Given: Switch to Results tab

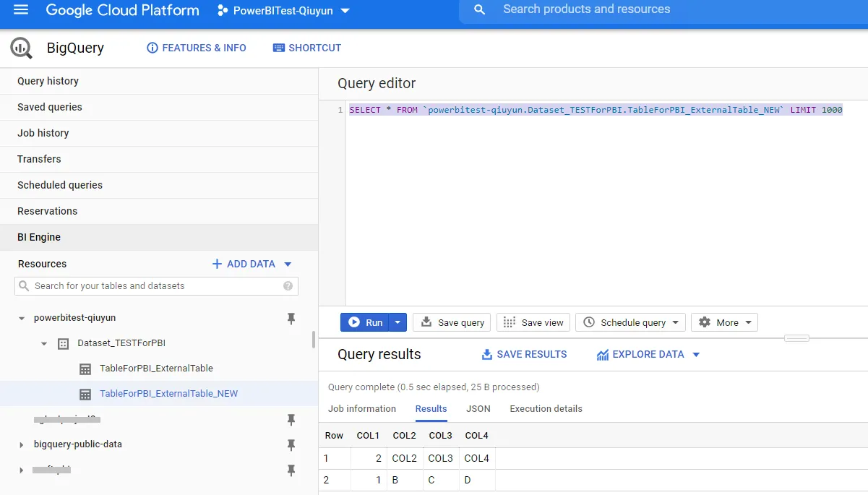Looking at the screenshot, I should coord(431,409).
